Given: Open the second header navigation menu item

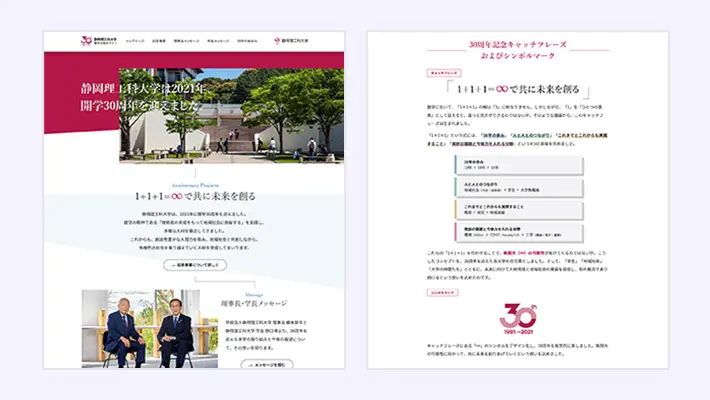Looking at the screenshot, I should point(159,41).
